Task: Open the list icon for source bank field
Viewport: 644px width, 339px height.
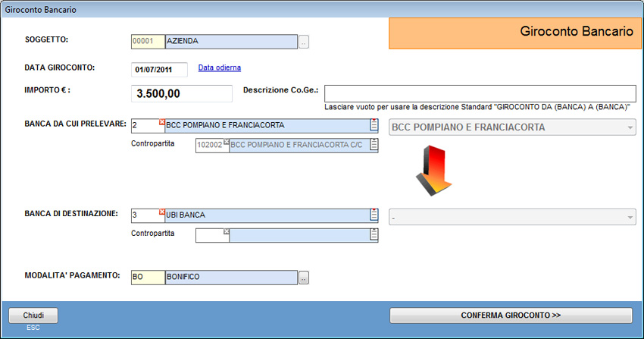Action: 374,126
